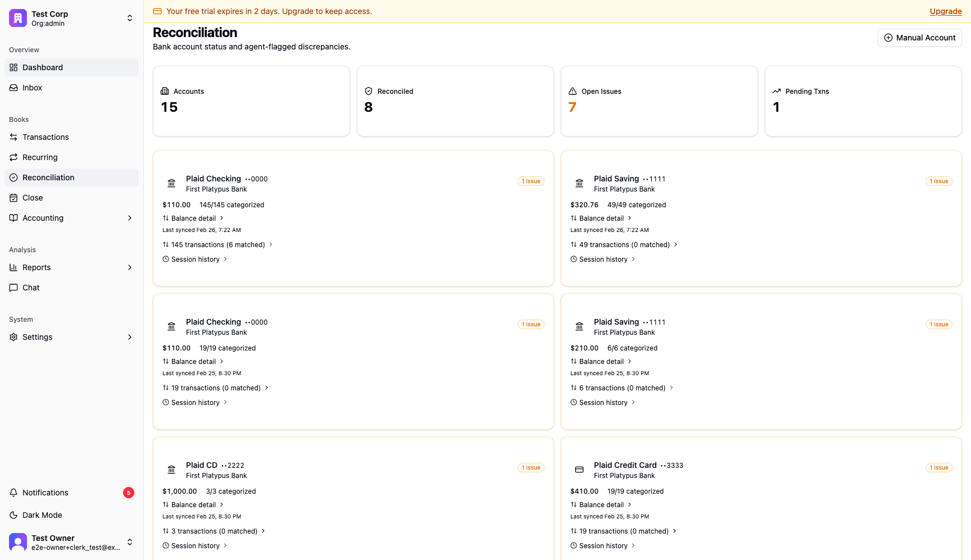971x560 pixels.
Task: Open the Test Corp organization switcher
Action: click(71, 18)
